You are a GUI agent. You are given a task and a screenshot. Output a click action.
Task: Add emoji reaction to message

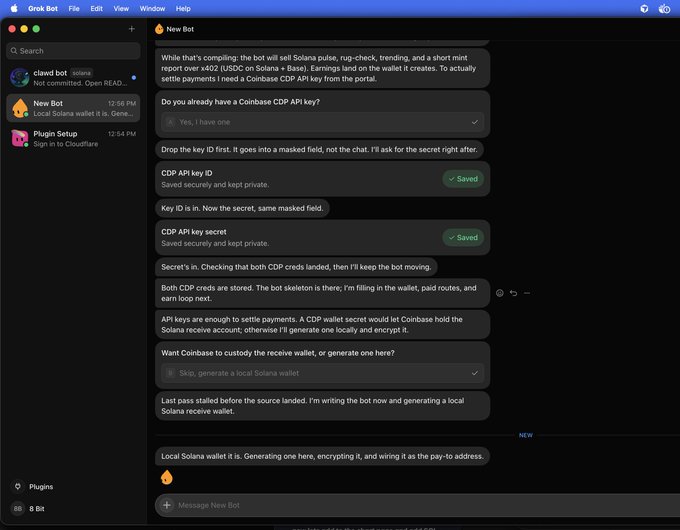(500, 293)
